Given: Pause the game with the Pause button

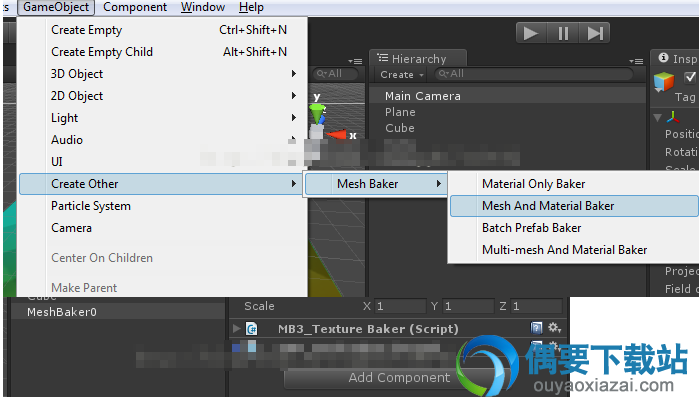Looking at the screenshot, I should click(x=563, y=33).
